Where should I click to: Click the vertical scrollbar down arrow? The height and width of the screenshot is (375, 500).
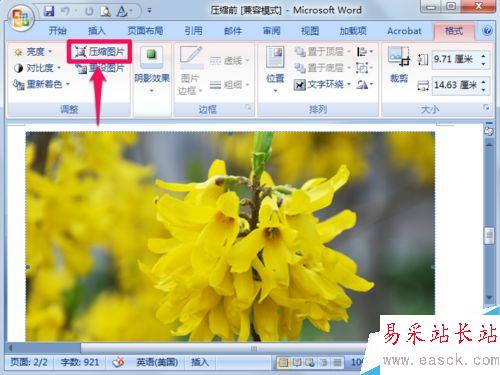pyautogui.click(x=489, y=297)
